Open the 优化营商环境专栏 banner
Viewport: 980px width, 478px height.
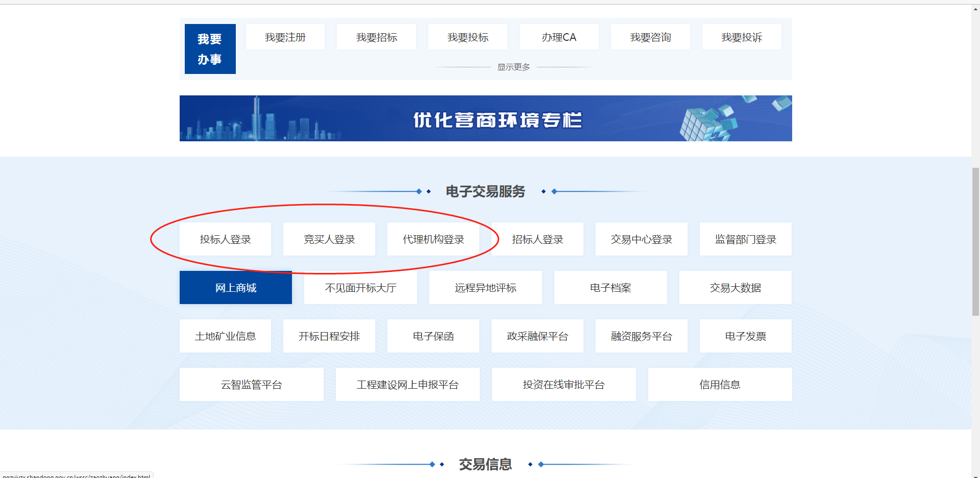(485, 118)
